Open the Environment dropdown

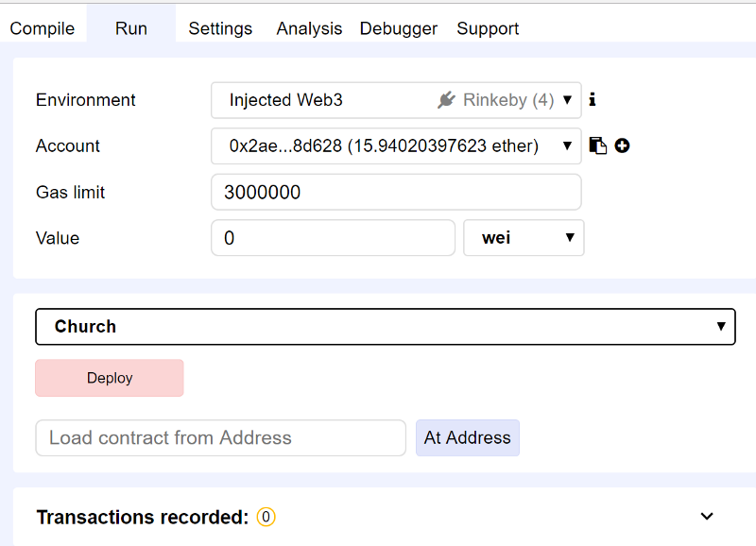(396, 100)
